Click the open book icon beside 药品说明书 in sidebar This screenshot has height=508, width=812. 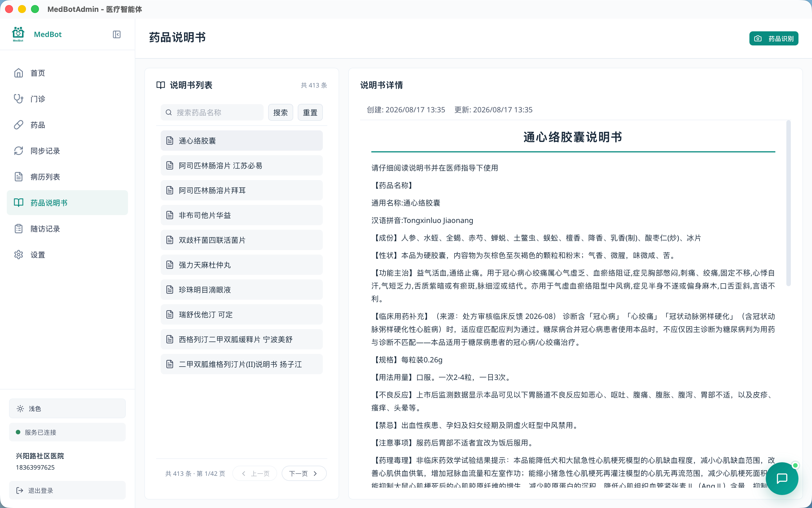point(18,203)
